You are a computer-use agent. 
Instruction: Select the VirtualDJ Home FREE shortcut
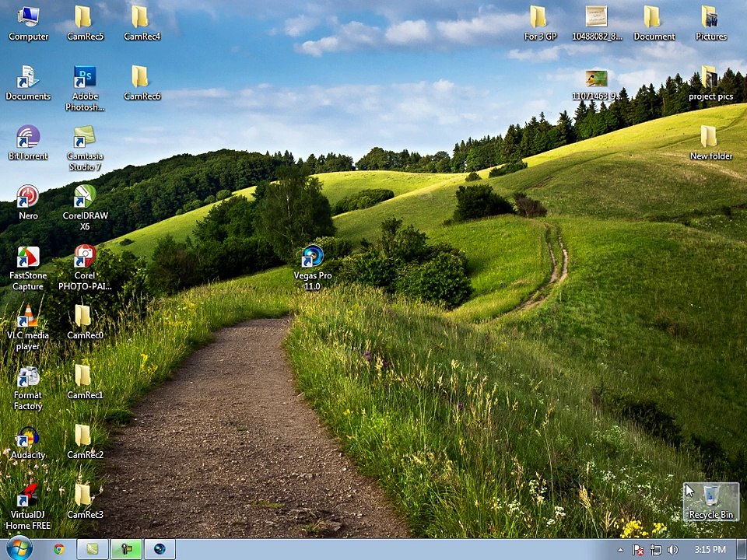coord(28,507)
